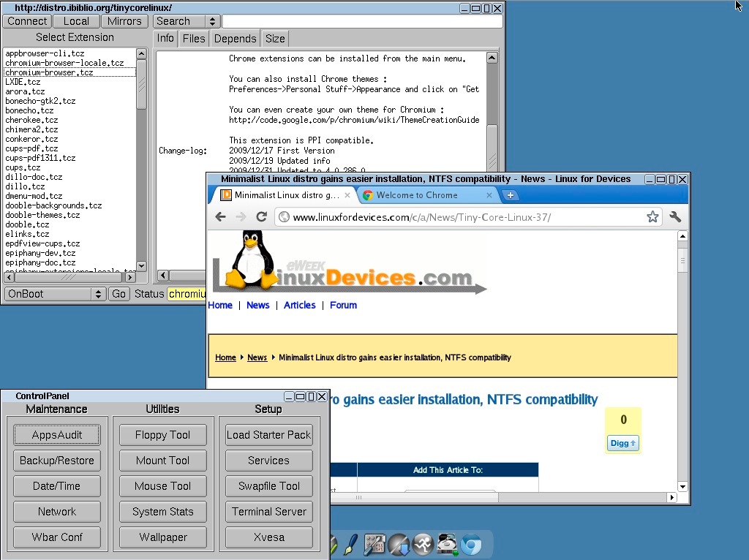
Task: Open Services setup
Action: point(269,461)
